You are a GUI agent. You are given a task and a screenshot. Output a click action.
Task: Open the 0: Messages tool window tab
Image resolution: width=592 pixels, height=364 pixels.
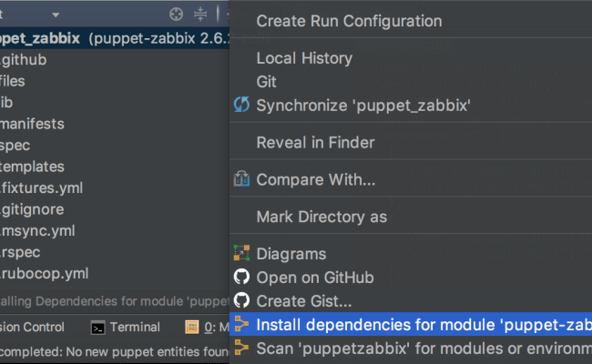pyautogui.click(x=207, y=328)
